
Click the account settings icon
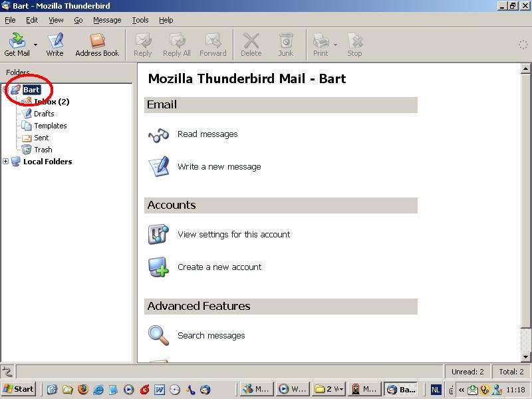pos(158,234)
